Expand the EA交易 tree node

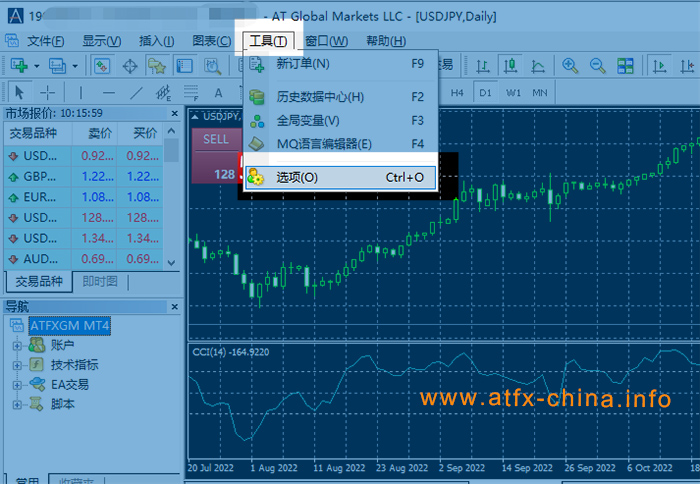pos(17,385)
